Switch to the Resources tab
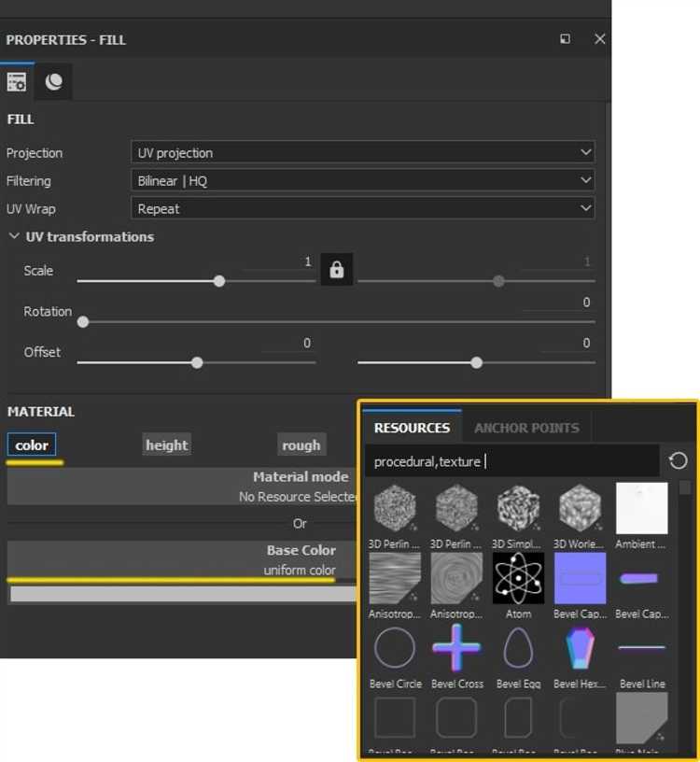The width and height of the screenshot is (700, 762). click(412, 428)
